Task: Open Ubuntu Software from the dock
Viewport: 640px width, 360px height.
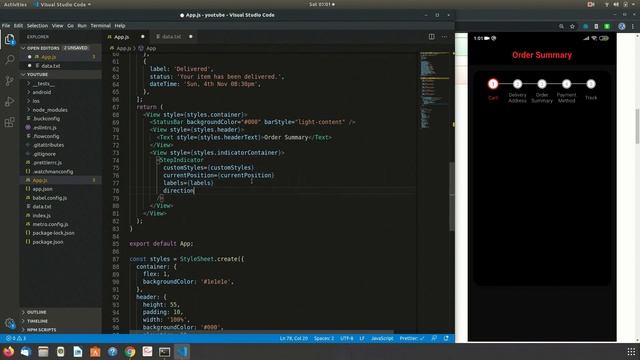Action: (x=95, y=351)
